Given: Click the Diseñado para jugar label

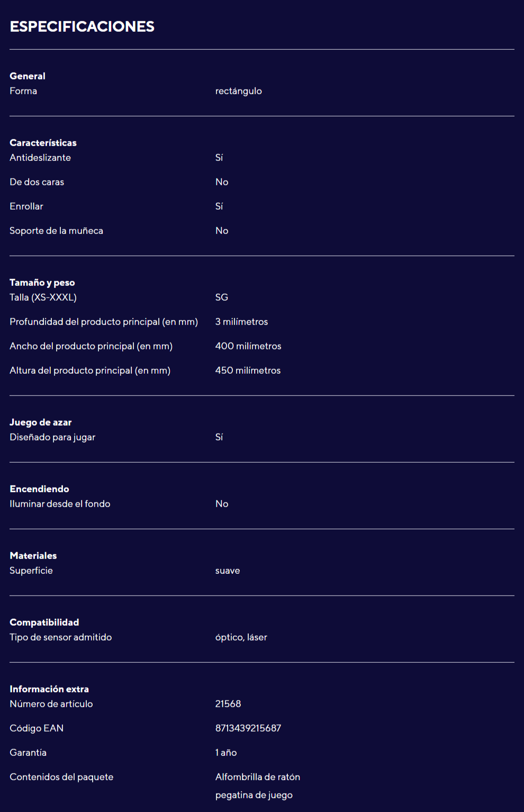Looking at the screenshot, I should click(52, 437).
